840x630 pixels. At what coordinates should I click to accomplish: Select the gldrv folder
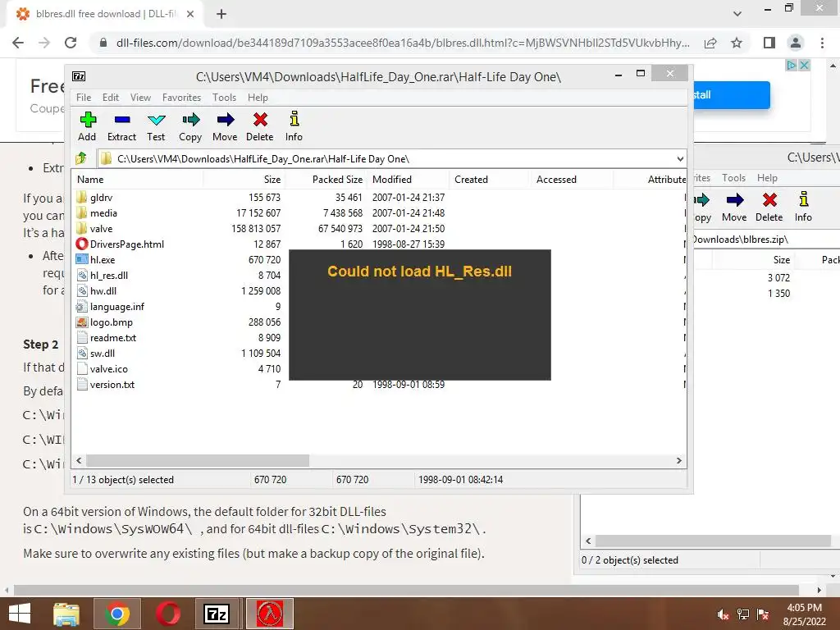pyautogui.click(x=101, y=198)
